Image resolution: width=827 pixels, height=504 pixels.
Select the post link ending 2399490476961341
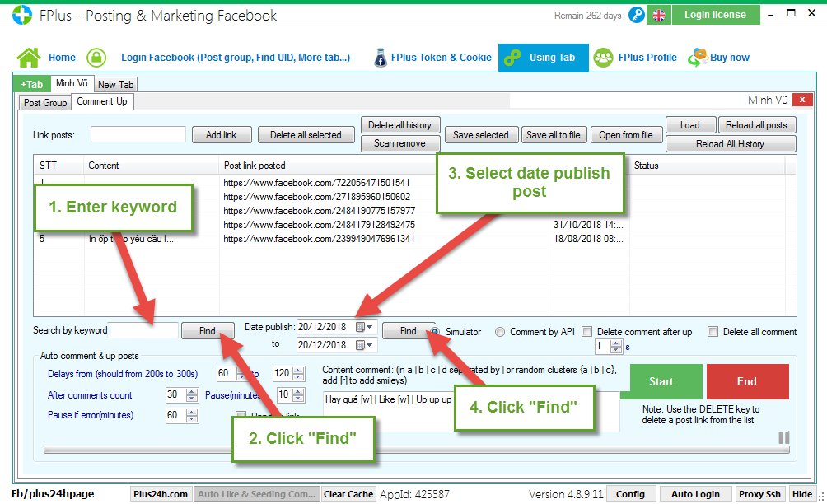pos(319,239)
